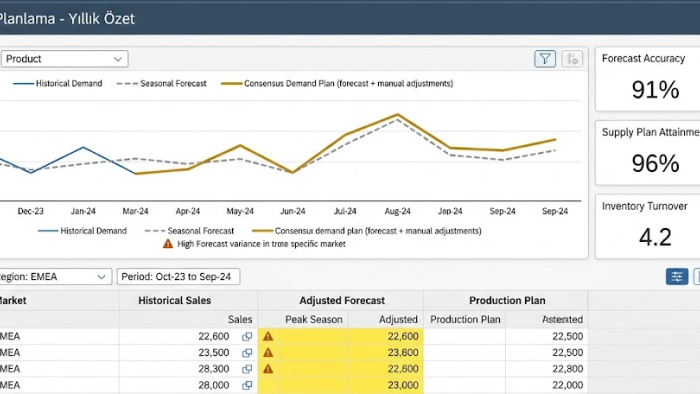Toggle Historical Demand series in top legend

(x=58, y=83)
